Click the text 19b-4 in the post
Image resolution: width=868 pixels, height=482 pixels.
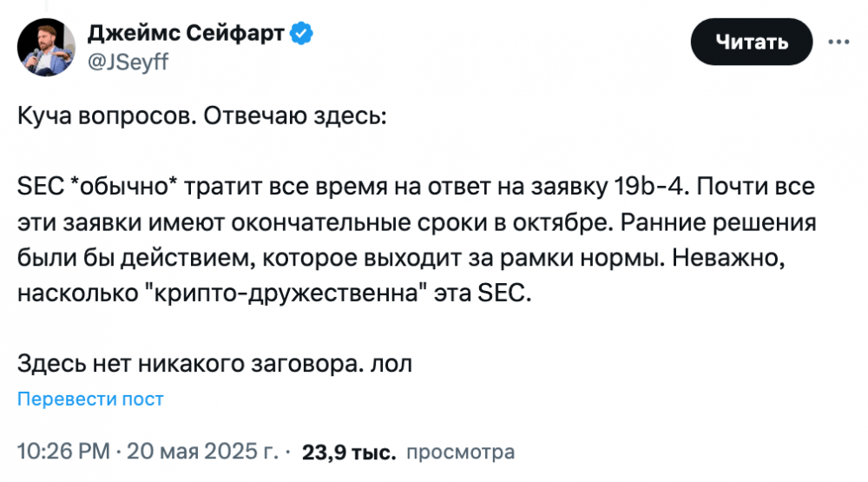pos(652,187)
